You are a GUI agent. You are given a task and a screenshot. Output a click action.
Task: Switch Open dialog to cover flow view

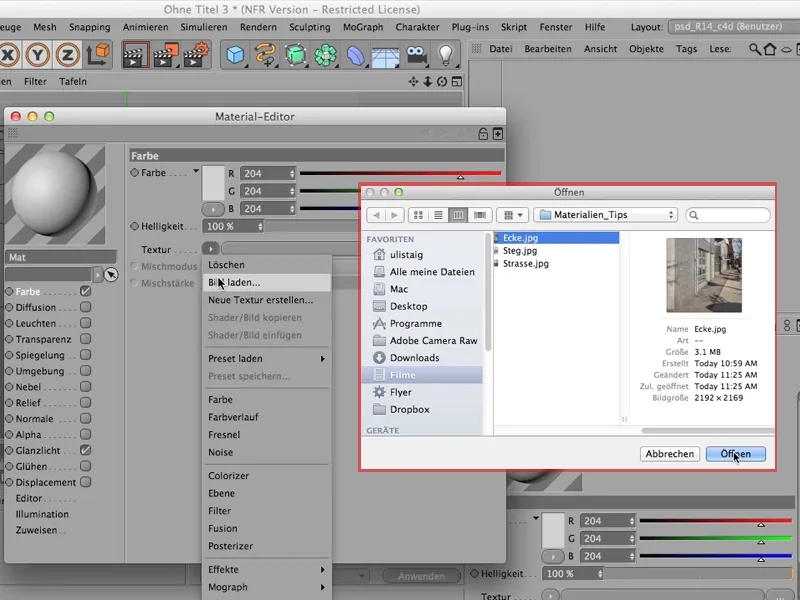(480, 215)
